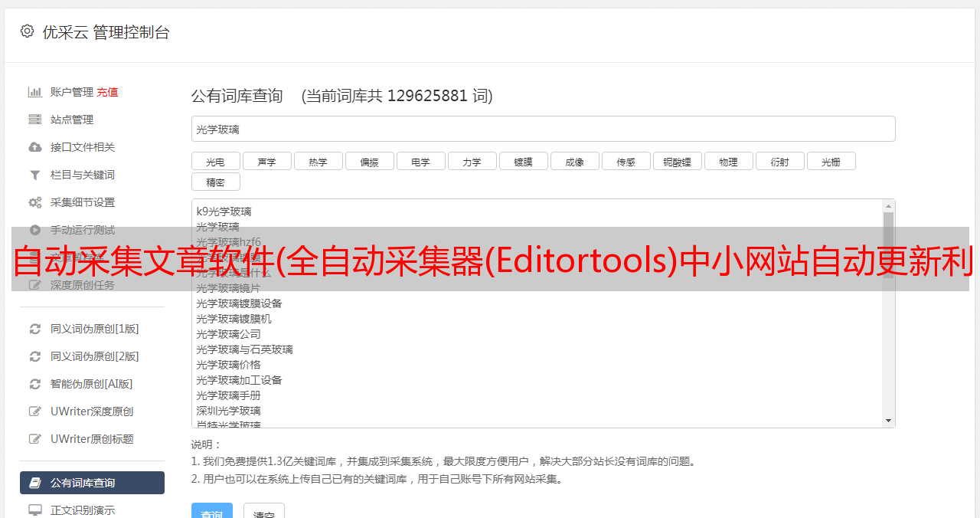Select the 力学 tag button
Screen dimensions: 980x518
pyautogui.click(x=472, y=162)
